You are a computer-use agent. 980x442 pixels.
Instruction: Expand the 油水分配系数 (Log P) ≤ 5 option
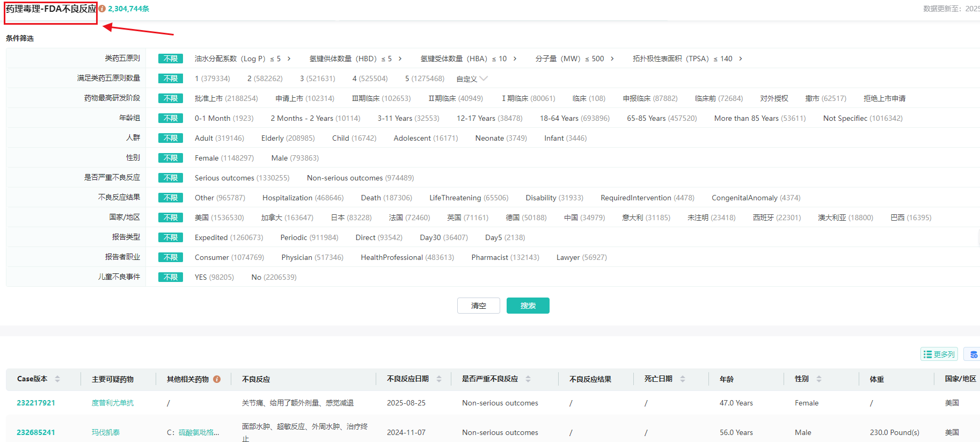click(289, 59)
